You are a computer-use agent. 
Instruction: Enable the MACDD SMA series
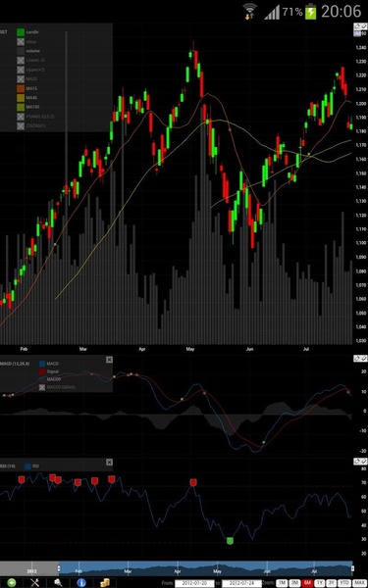pyautogui.click(x=42, y=387)
